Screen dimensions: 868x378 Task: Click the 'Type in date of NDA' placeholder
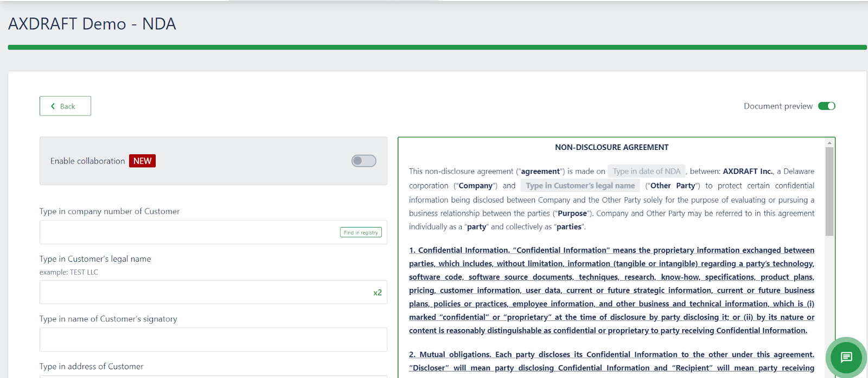646,171
